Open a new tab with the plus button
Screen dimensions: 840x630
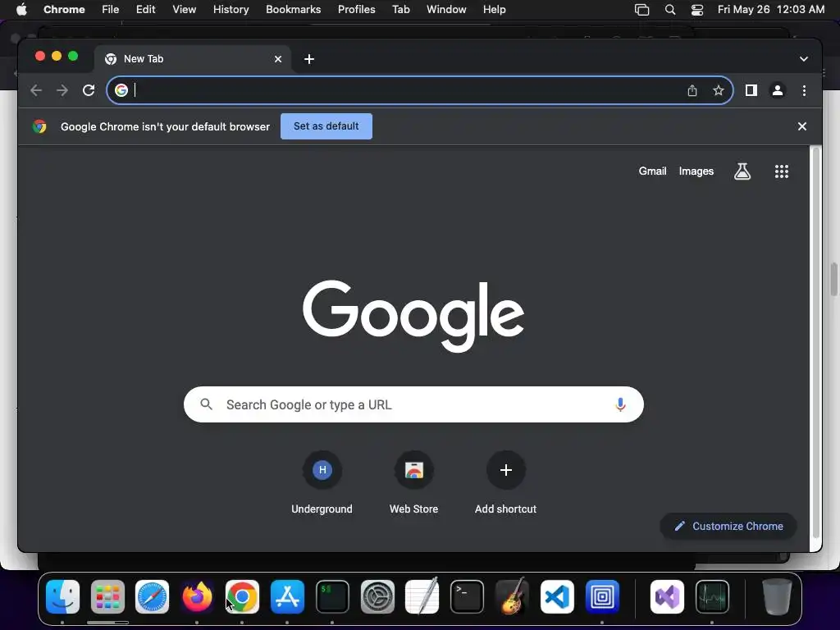[309, 59]
